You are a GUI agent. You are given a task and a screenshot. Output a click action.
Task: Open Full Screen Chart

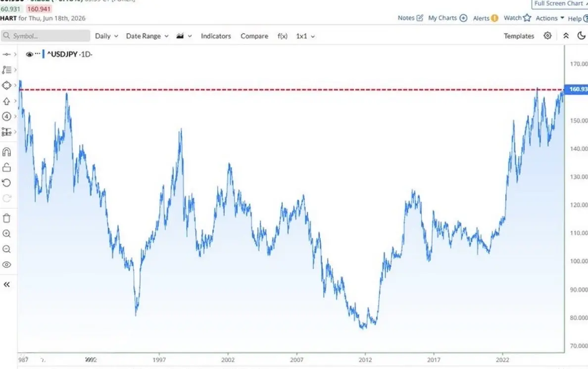(560, 4)
